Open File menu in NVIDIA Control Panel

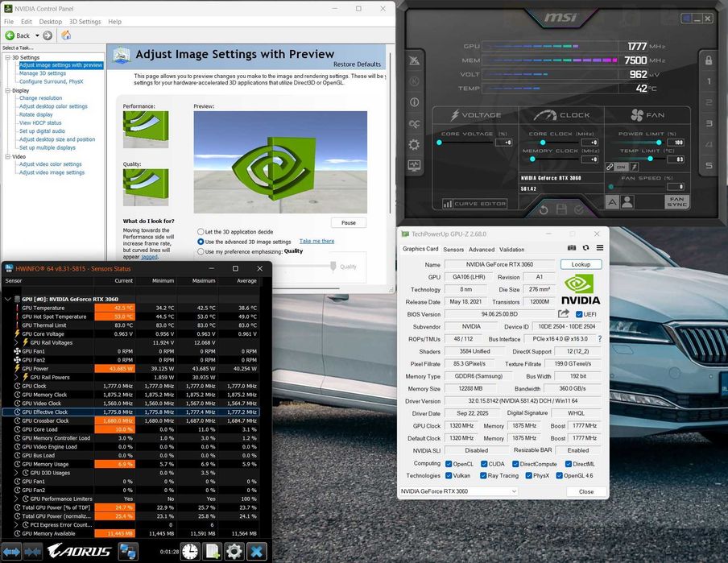(x=9, y=22)
